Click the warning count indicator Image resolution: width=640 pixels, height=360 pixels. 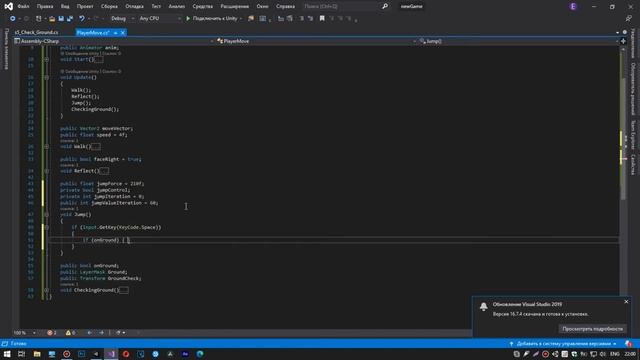tap(70, 333)
